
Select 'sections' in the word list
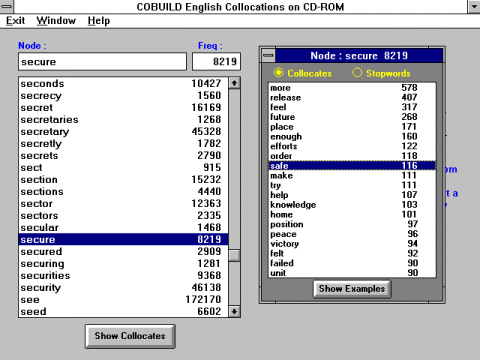tap(123, 191)
